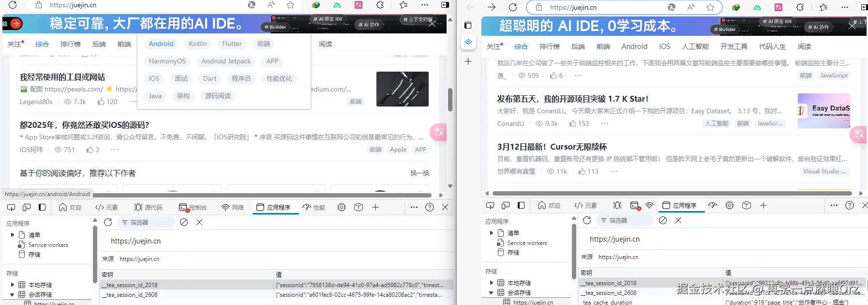Image resolution: width=868 pixels, height=305 pixels.
Task: Select the inspect element icon in left DevTools
Action: click(x=11, y=207)
